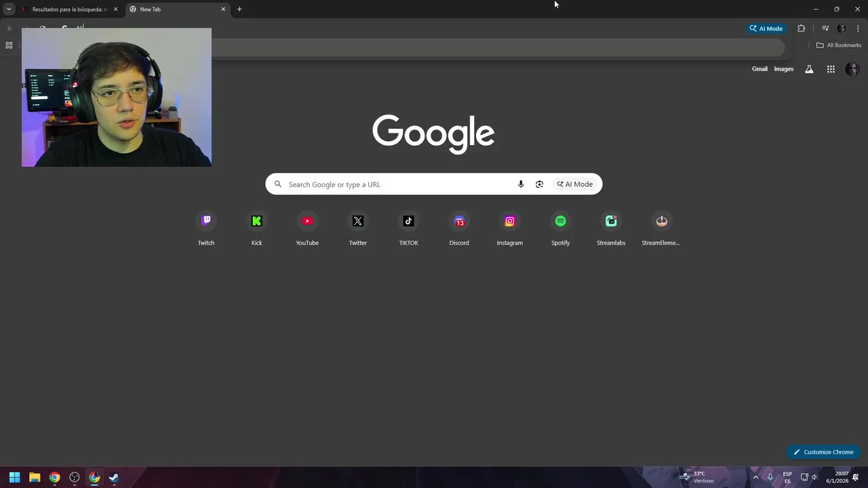Open the Twitch shortcut
This screenshot has width=868, height=488.
206,229
